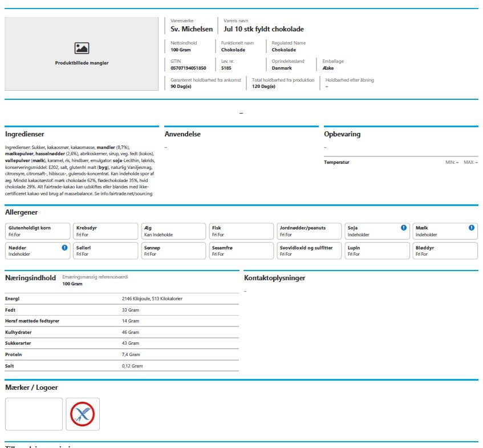Click the "Ingredienser" section heading
The height and width of the screenshot is (448, 483).
(25, 134)
